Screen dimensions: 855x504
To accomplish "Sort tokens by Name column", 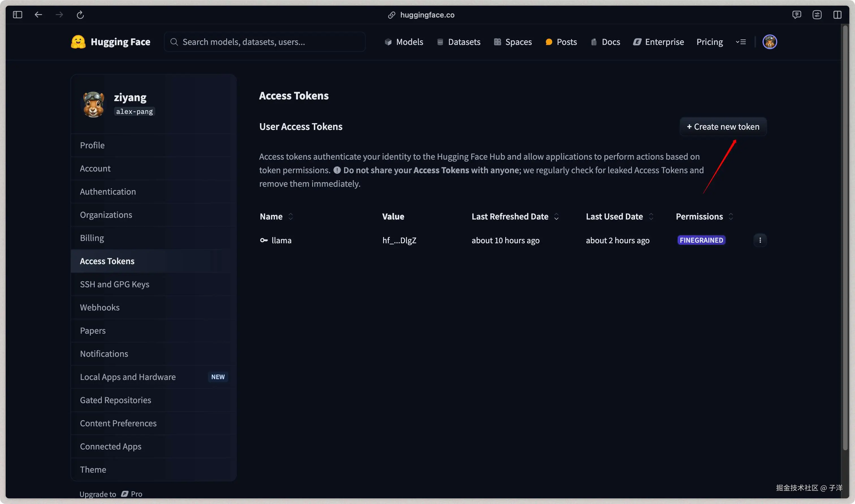I will (x=291, y=216).
